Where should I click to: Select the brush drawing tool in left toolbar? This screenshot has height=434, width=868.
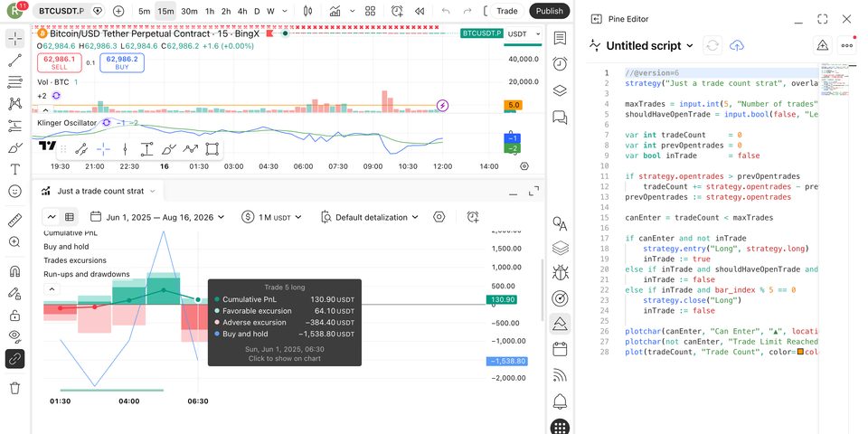[15, 147]
